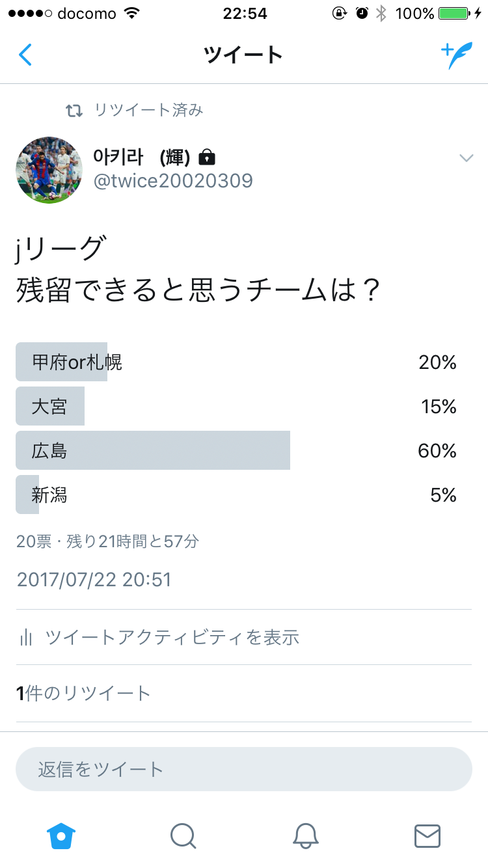Viewport: 488px width, 868px height.
Task: Open the Notifications bell tab
Action: click(305, 835)
